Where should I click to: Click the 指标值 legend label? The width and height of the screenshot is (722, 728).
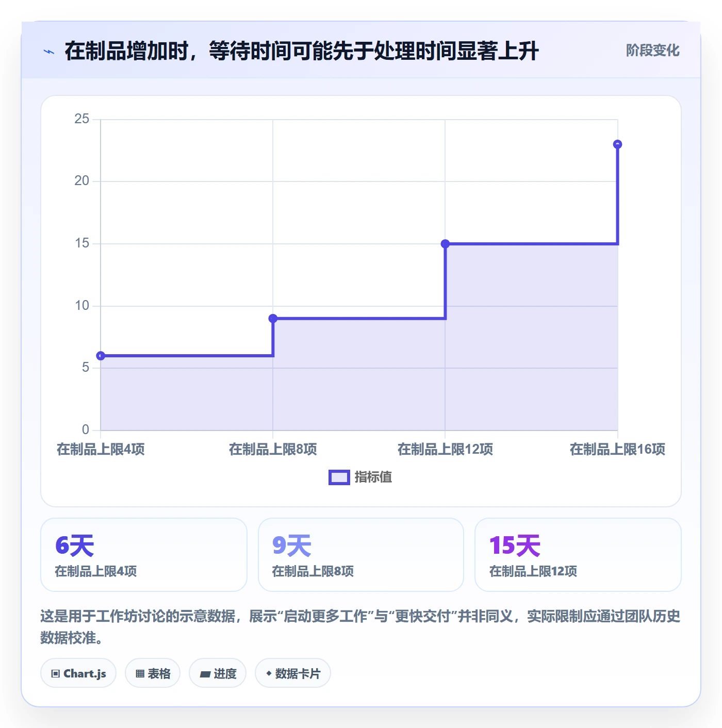(373, 477)
